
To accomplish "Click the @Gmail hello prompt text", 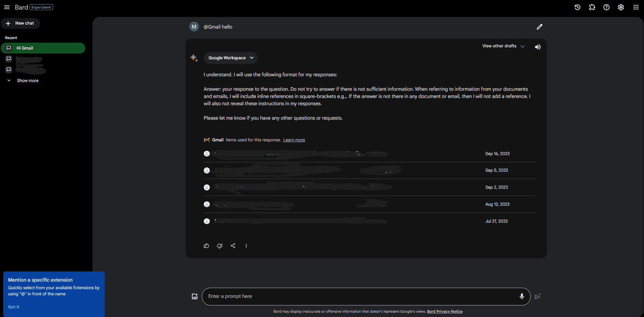I will coord(218,27).
